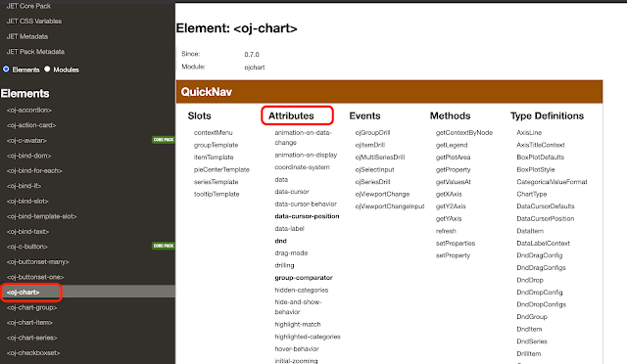Open group-comparator attribute link
Image resolution: width=627 pixels, height=364 pixels.
click(304, 278)
